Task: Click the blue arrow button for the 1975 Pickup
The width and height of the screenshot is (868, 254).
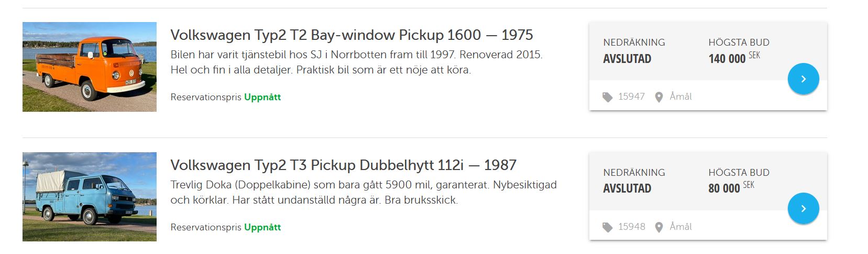Action: (803, 79)
